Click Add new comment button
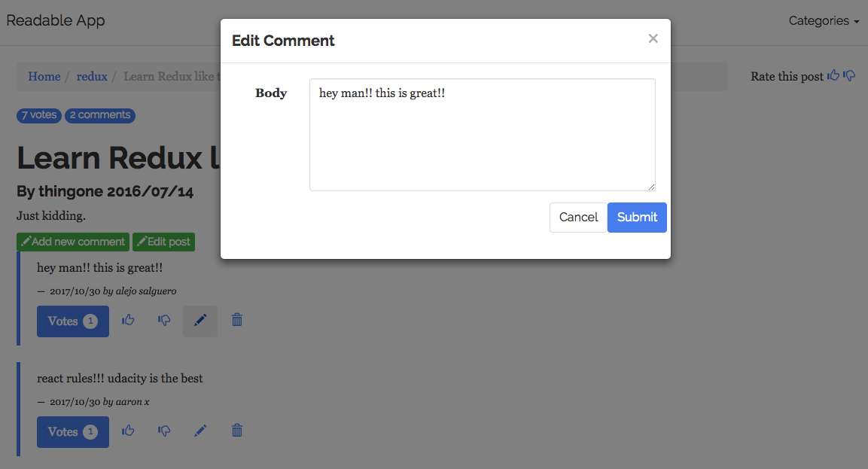This screenshot has height=469, width=868. click(73, 242)
